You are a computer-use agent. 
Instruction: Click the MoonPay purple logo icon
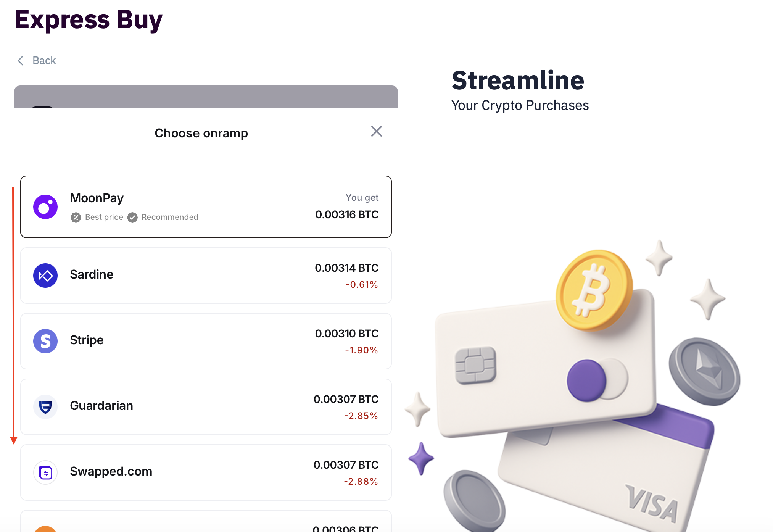tap(45, 207)
